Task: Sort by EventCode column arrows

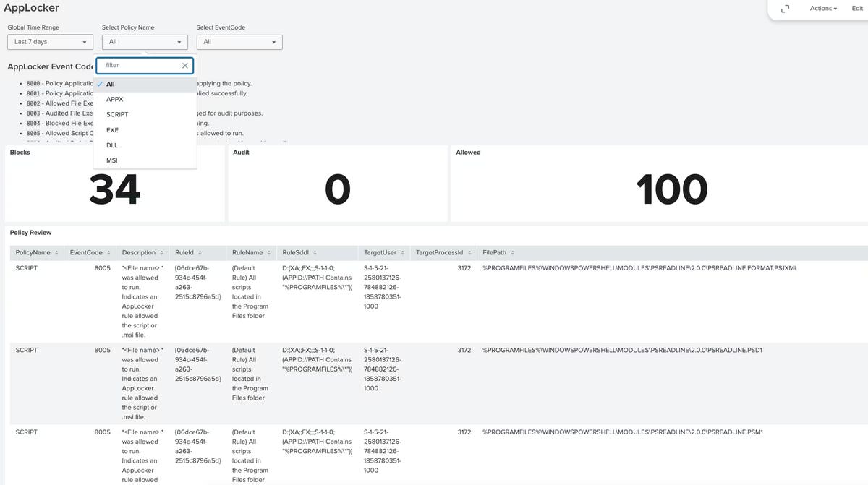Action: tap(109, 253)
